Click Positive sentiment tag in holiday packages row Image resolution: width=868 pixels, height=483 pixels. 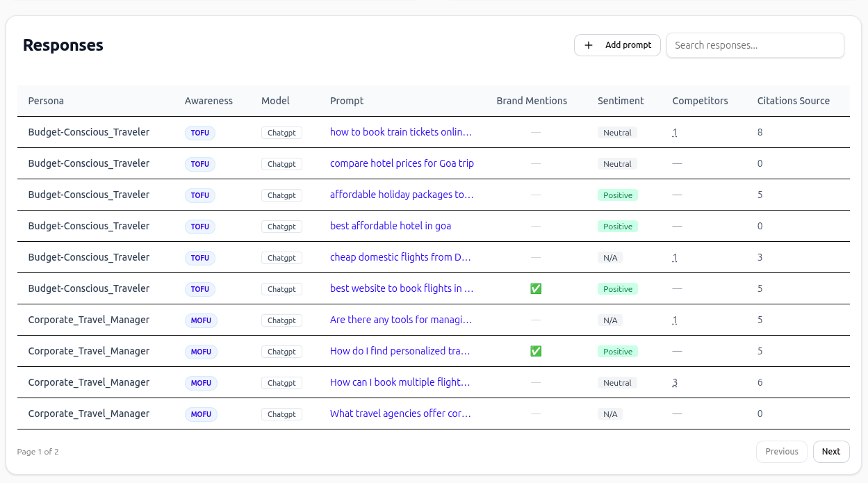click(x=618, y=195)
